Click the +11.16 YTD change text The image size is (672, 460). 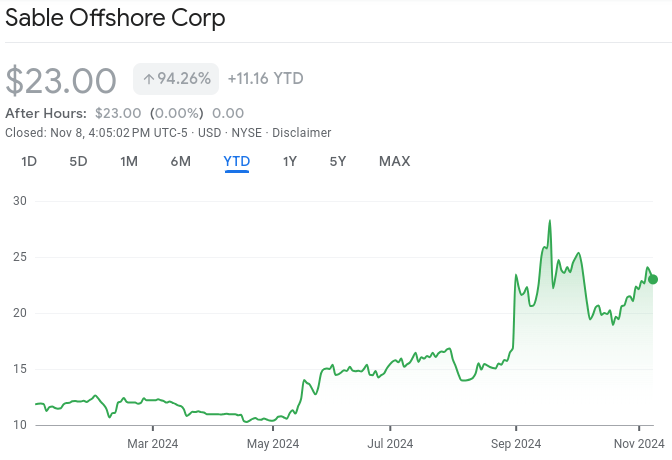265,79
